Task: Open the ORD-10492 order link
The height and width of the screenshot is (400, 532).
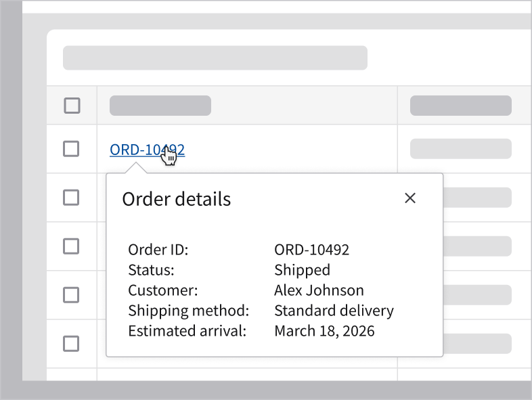Action: (x=135, y=150)
